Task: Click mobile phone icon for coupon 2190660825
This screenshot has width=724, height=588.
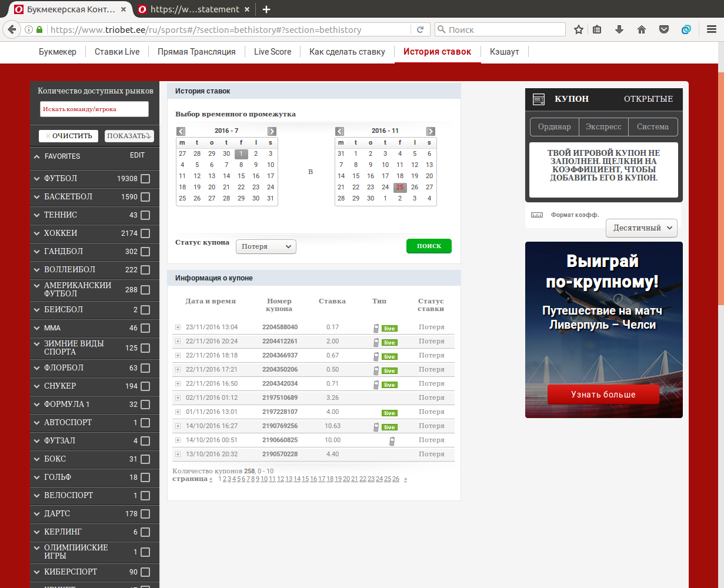Action: click(x=392, y=441)
